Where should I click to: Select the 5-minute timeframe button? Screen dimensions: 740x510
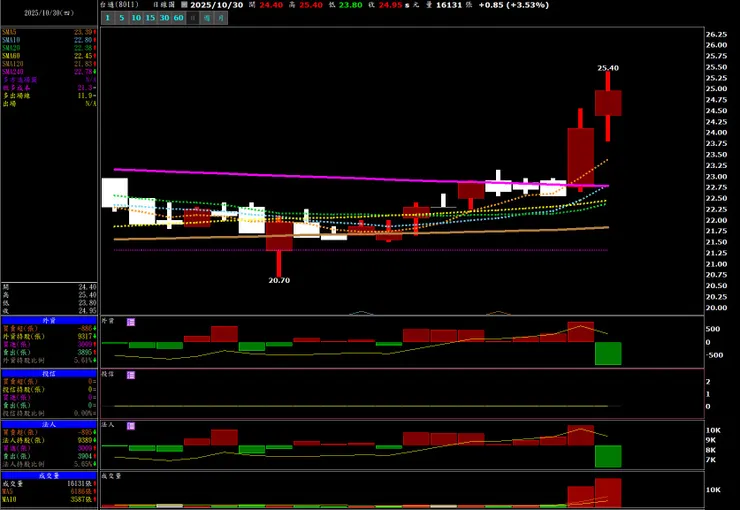point(122,18)
